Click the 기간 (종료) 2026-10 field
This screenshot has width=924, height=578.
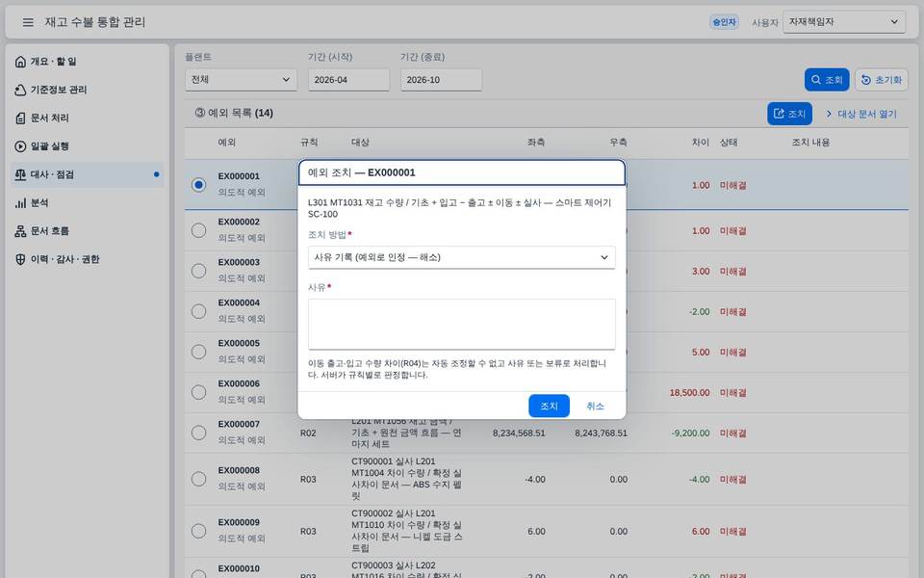point(442,80)
